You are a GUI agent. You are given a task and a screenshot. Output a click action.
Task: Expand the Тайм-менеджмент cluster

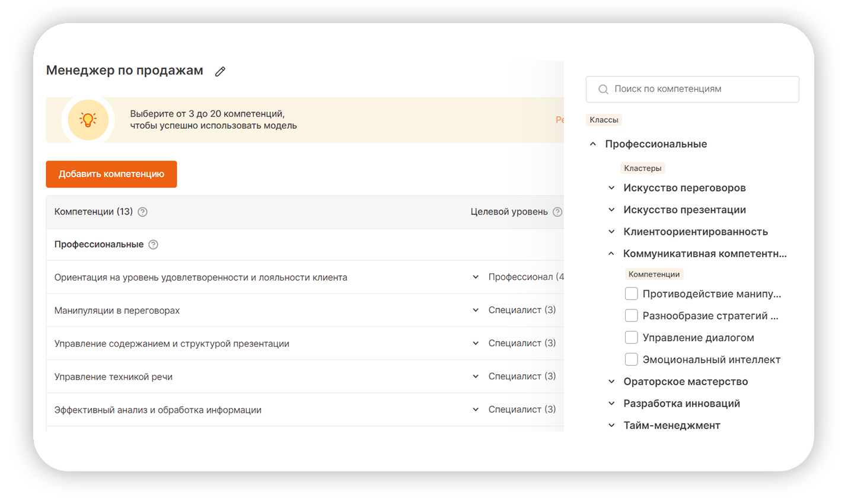pos(611,426)
